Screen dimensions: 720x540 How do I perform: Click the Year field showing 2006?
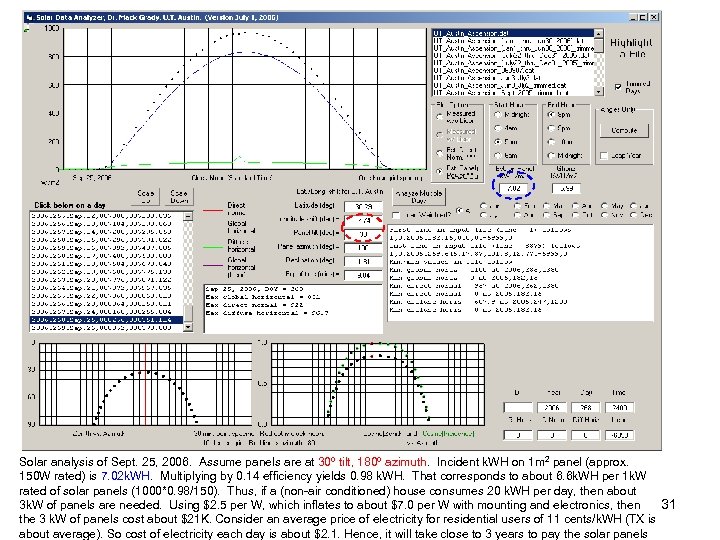click(551, 407)
